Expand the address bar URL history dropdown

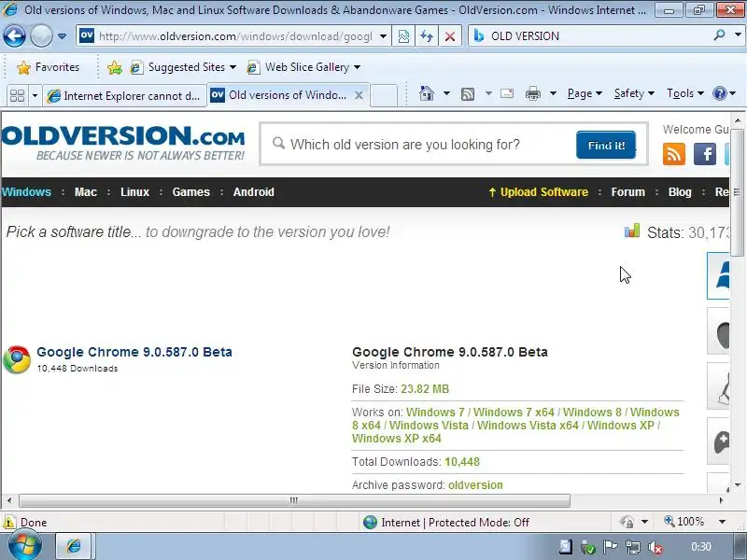point(383,36)
